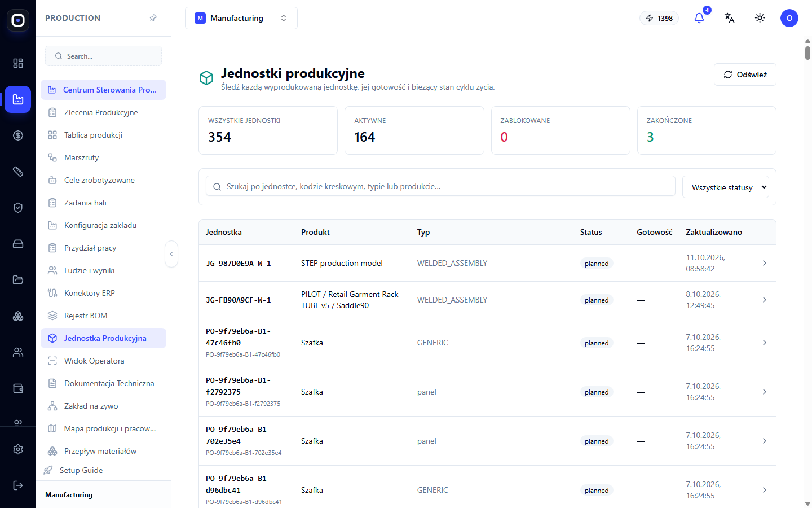Image resolution: width=812 pixels, height=508 pixels.
Task: Navigate to Marszruty
Action: click(103, 157)
